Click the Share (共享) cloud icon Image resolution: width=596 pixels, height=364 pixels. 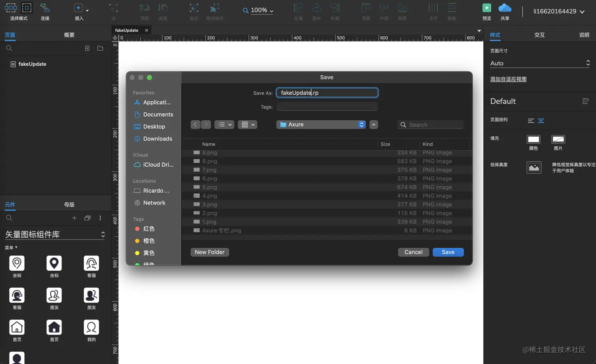(x=505, y=7)
